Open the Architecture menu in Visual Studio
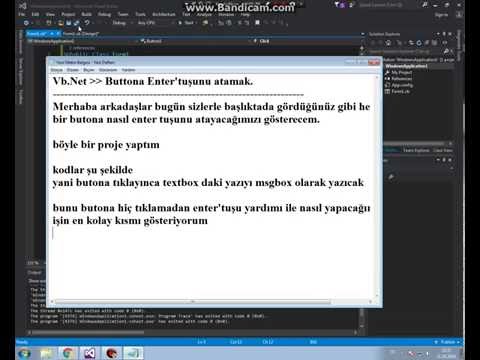 coord(164,14)
